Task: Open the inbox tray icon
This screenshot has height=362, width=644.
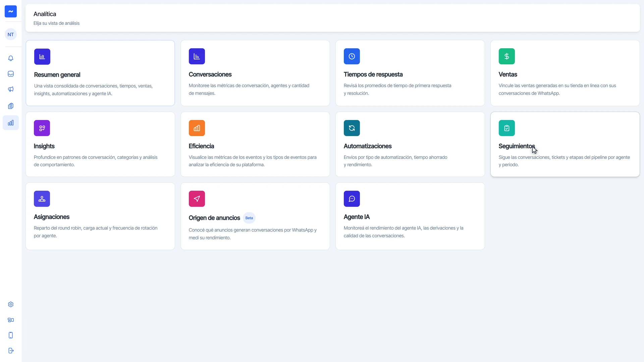Action: 11,74
